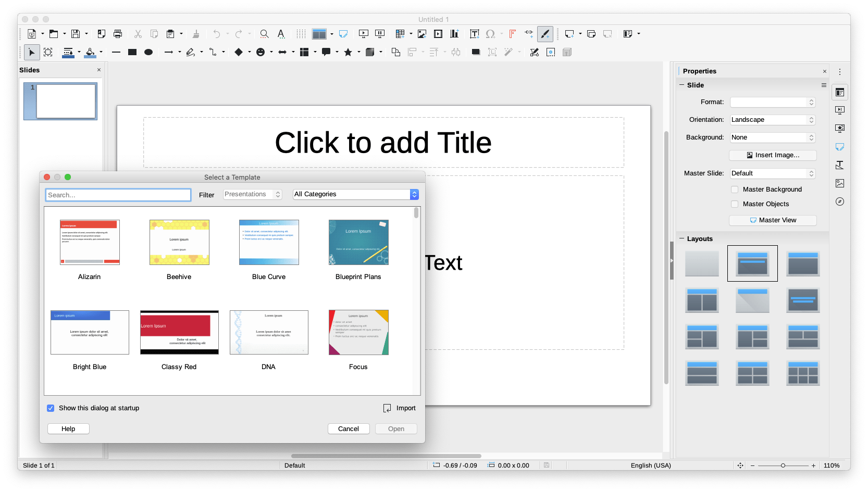This screenshot has width=868, height=492.
Task: Open Slide section more options menu
Action: coord(824,85)
